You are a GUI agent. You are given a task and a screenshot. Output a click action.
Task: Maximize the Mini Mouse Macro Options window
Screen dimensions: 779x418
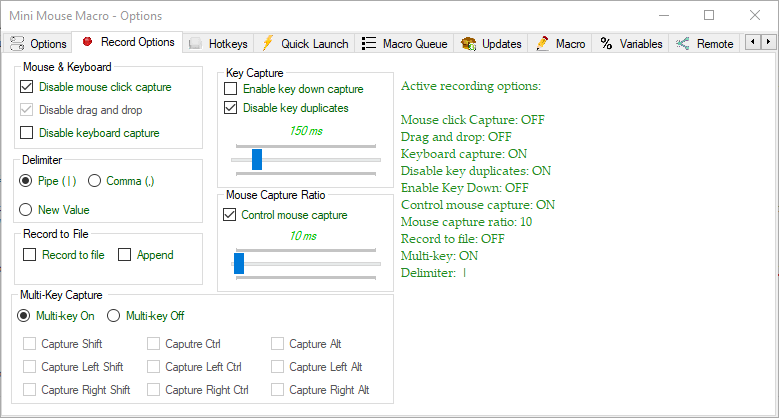tap(709, 15)
